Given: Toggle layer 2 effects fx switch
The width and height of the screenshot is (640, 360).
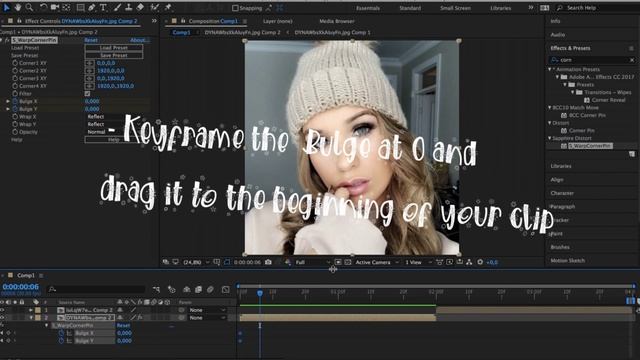Looking at the screenshot, I should (x=140, y=318).
